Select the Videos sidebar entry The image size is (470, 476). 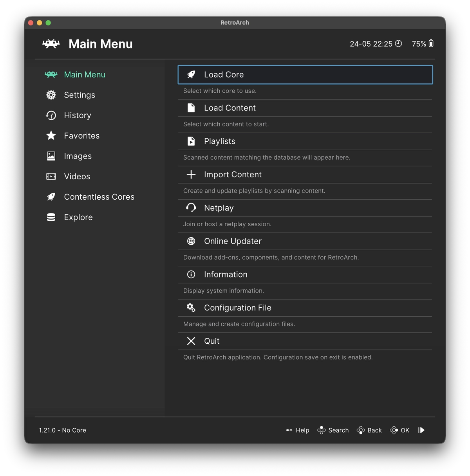[77, 177]
